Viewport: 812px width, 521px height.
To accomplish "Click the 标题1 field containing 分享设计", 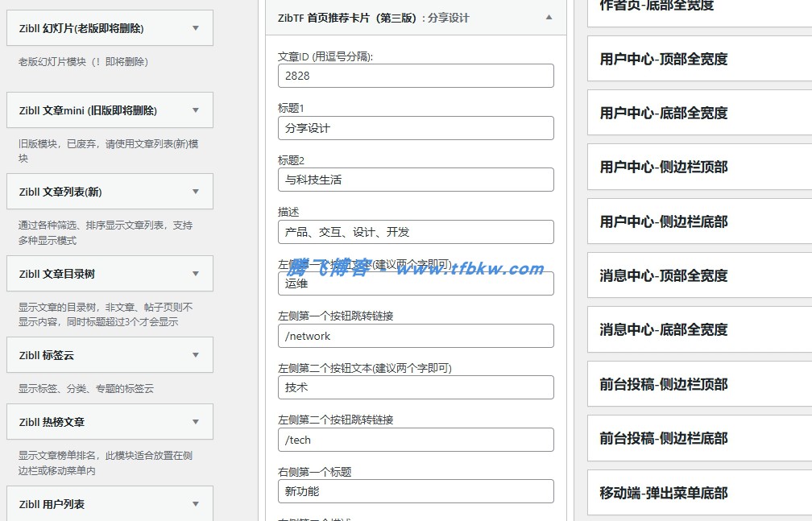I will pos(416,128).
